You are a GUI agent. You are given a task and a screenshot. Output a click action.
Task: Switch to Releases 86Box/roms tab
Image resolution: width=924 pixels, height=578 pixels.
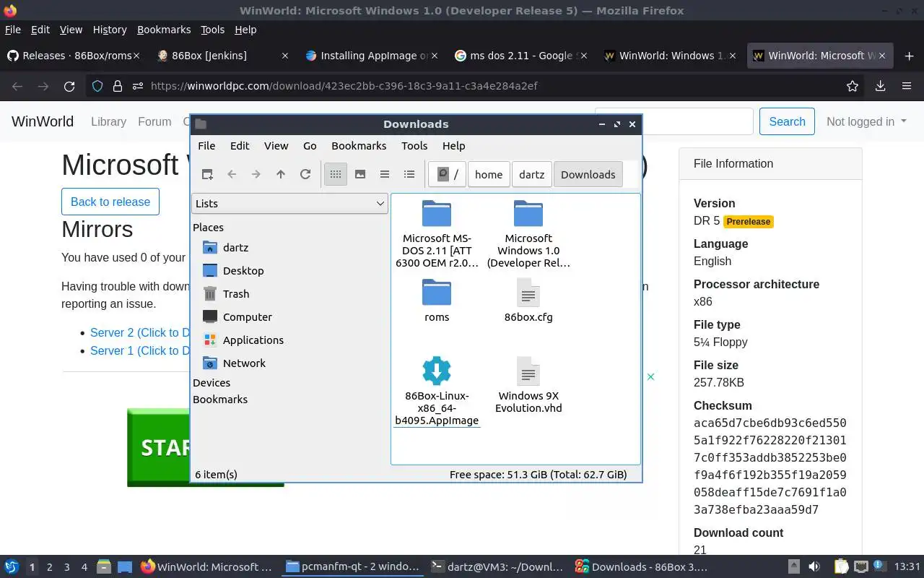coord(74,56)
